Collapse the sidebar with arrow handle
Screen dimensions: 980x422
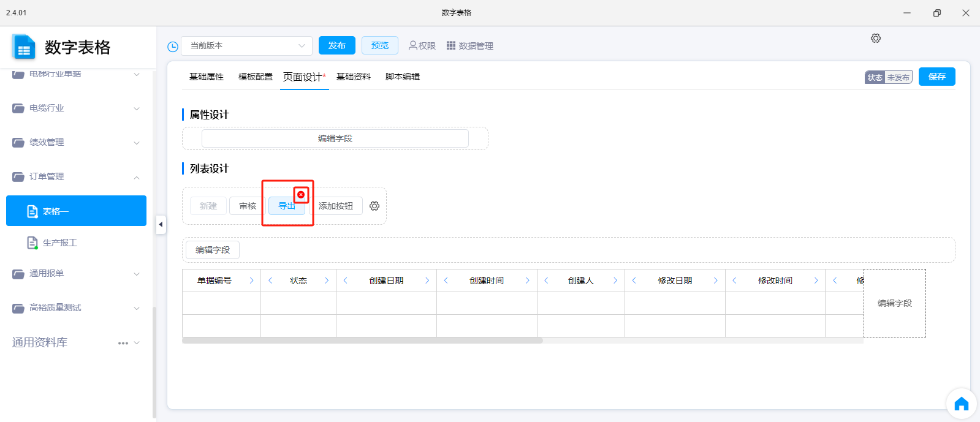pyautogui.click(x=161, y=225)
